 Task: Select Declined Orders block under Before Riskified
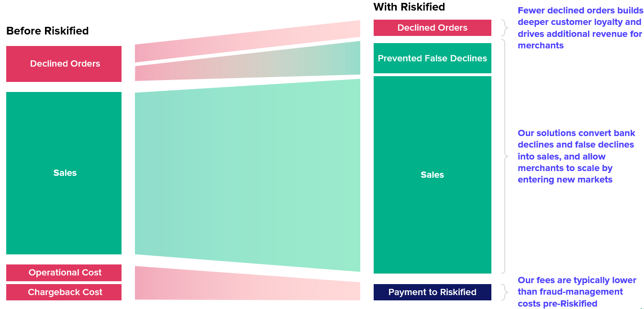[64, 64]
